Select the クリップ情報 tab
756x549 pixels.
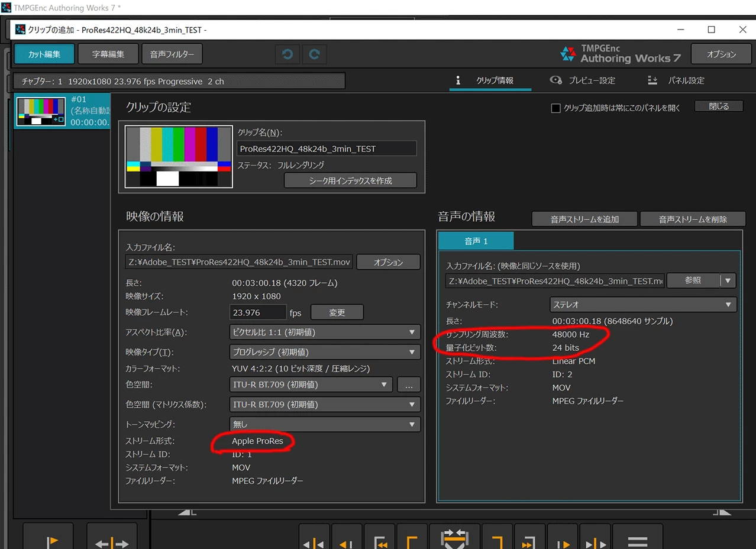tap(490, 80)
